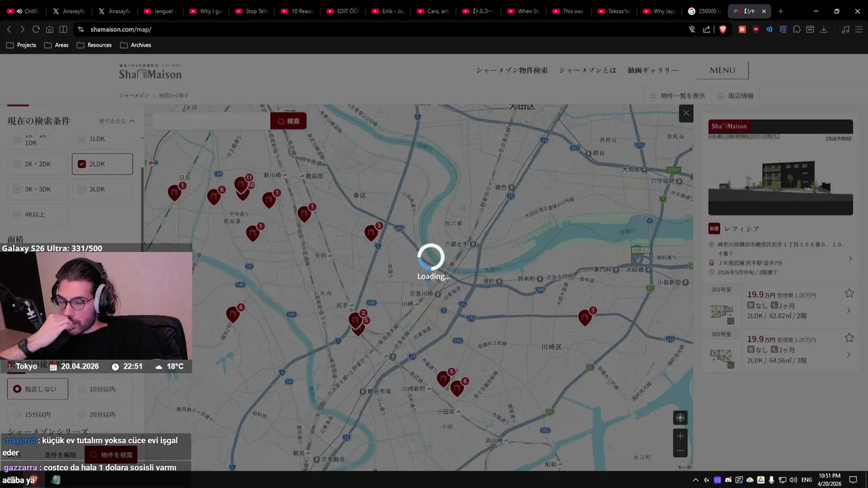Viewport: 868px width, 488px height.
Task: Click the map marker with badge 2
Action: click(356, 319)
